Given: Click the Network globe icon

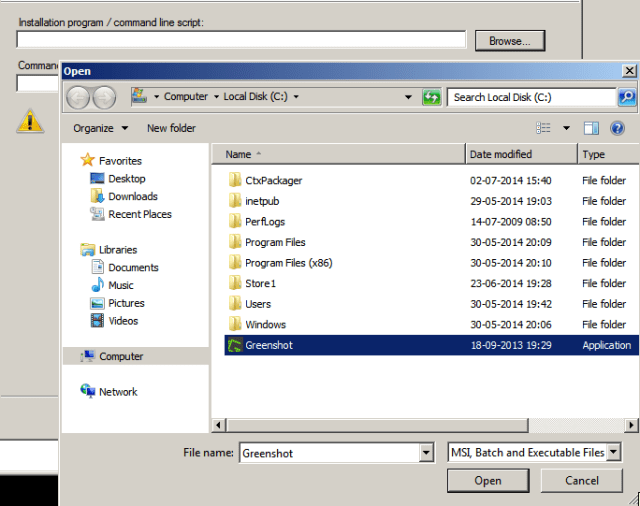Looking at the screenshot, I should pyautogui.click(x=87, y=391).
